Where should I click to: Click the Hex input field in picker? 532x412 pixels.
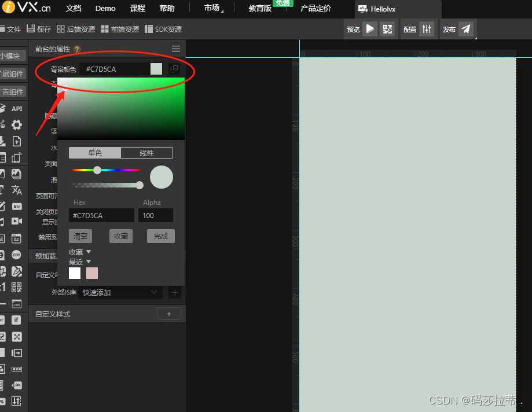(101, 215)
